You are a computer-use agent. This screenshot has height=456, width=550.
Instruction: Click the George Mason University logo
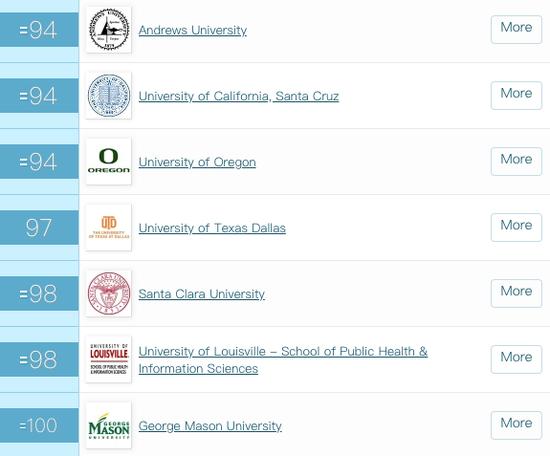pos(109,425)
